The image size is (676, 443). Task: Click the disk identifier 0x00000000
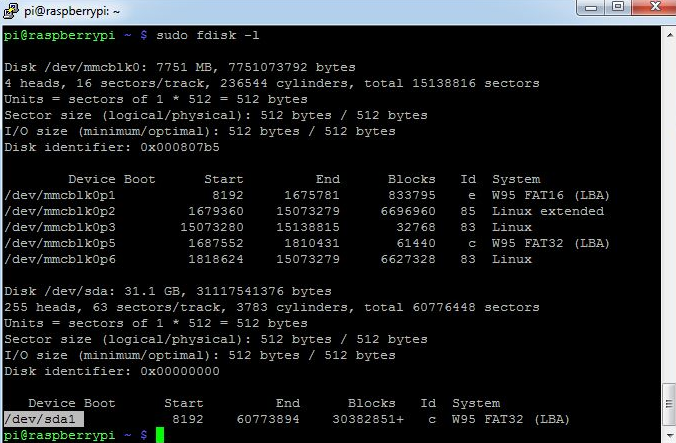pos(180,371)
